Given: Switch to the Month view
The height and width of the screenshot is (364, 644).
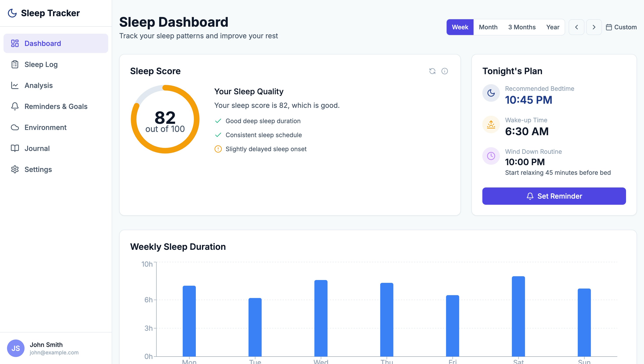Looking at the screenshot, I should (x=488, y=27).
